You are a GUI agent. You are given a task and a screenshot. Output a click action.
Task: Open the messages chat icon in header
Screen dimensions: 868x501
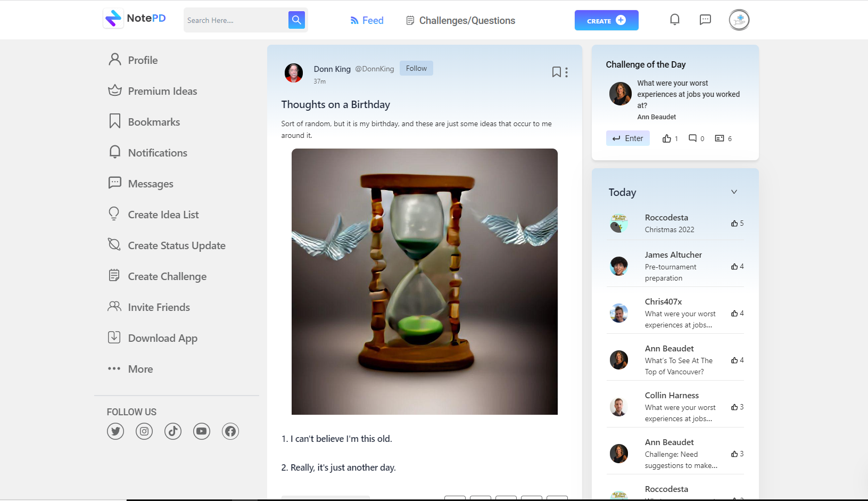pyautogui.click(x=705, y=20)
